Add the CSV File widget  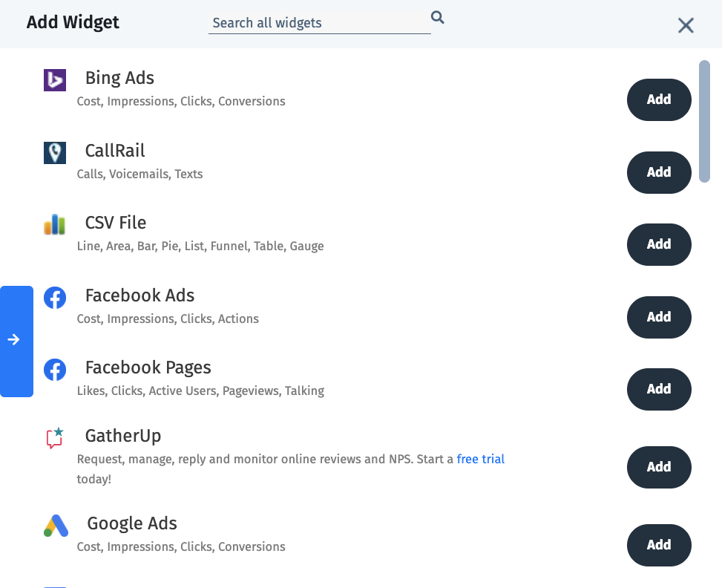[658, 244]
